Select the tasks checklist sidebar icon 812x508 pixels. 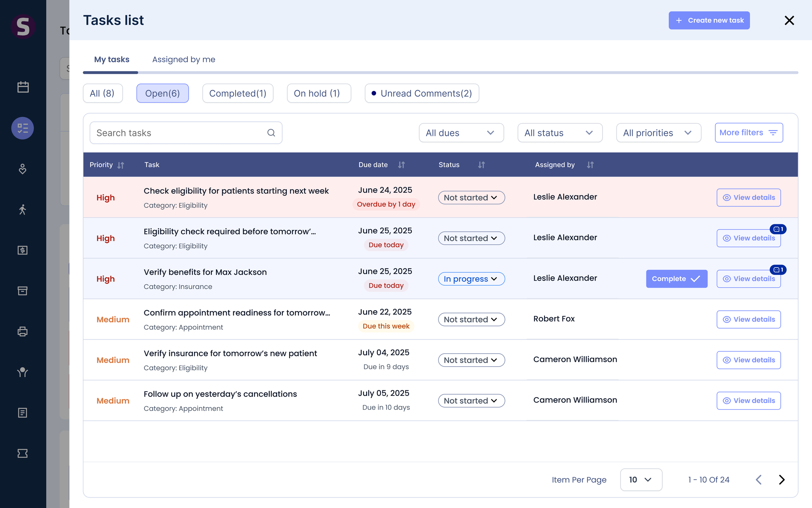point(22,128)
